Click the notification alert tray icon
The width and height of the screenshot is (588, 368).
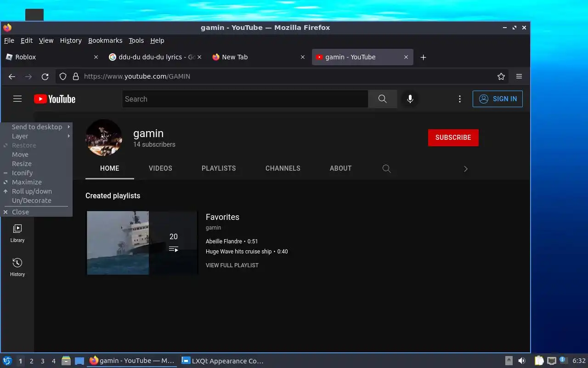(x=563, y=360)
